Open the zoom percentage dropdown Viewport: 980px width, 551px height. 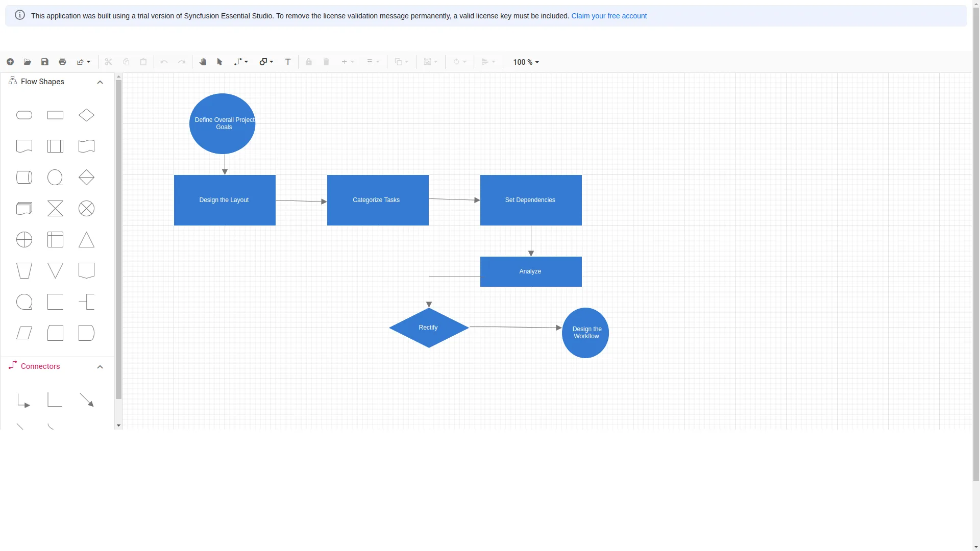coord(526,62)
